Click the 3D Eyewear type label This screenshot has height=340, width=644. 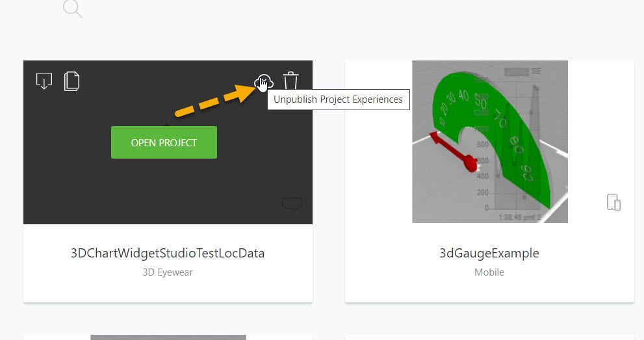[x=168, y=272]
